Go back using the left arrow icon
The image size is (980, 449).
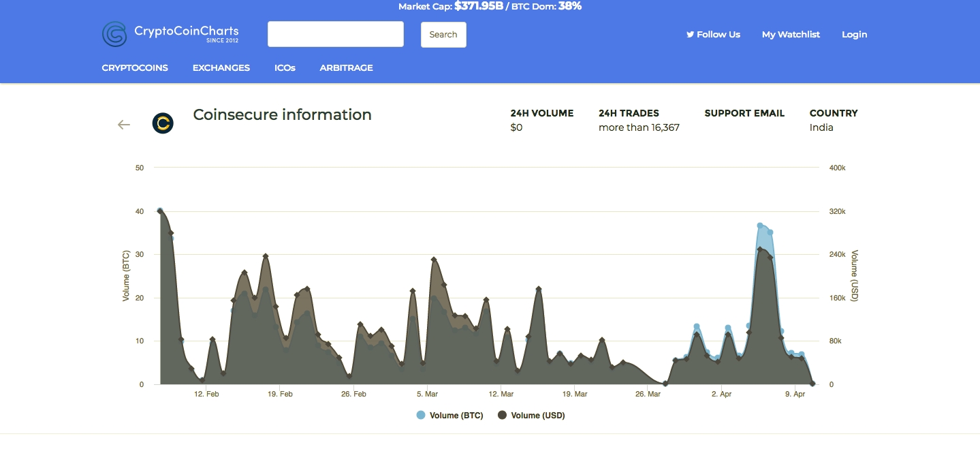point(124,124)
